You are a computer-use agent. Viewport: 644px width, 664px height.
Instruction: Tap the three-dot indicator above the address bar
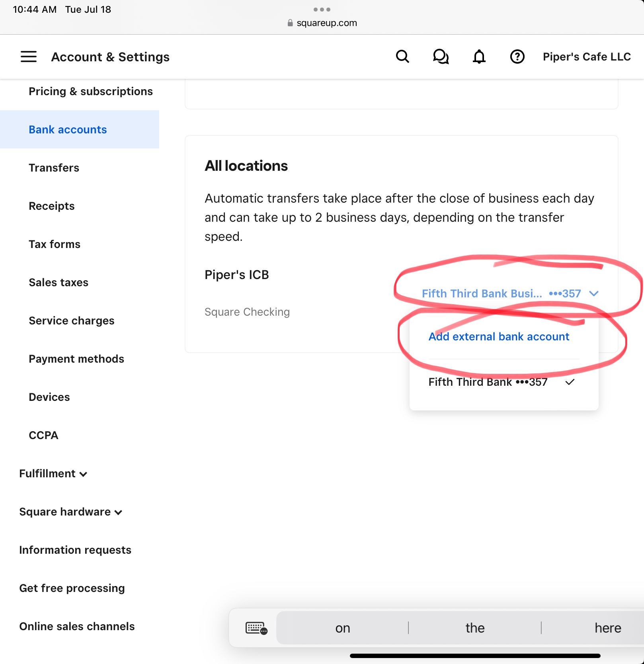coord(322,9)
